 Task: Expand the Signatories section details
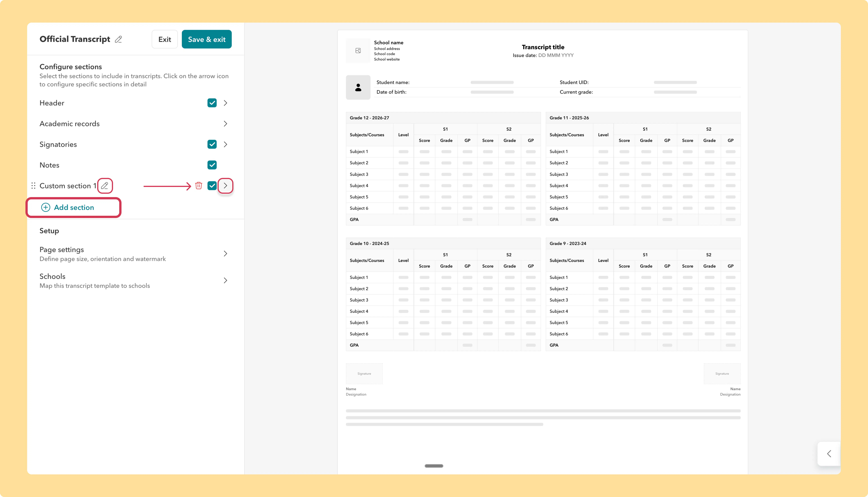coord(225,144)
